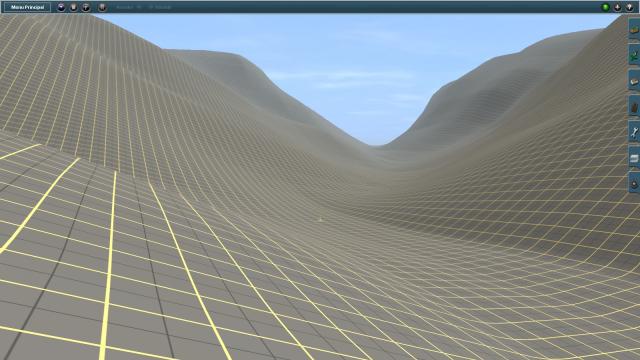Image resolution: width=640 pixels, height=360 pixels.
Task: Open the bottom-most side tab on right edge
Action: pyautogui.click(x=634, y=184)
